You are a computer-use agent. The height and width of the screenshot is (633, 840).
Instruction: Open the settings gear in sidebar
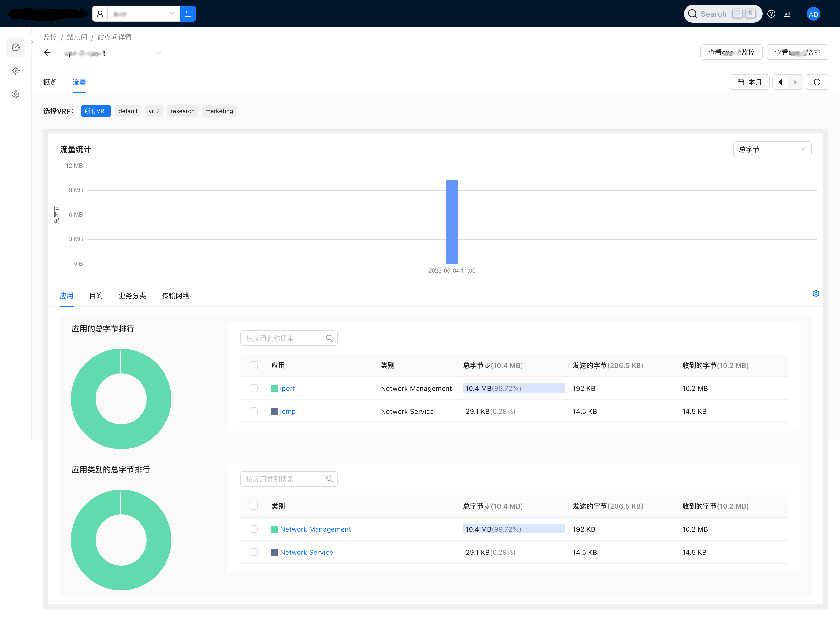pyautogui.click(x=16, y=94)
